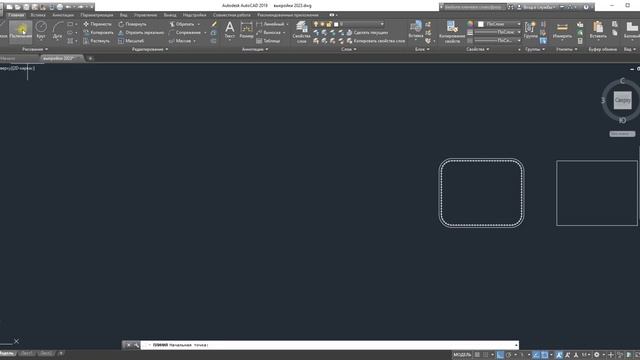Image resolution: width=640 pixels, height=360 pixels.
Task: Open the Параметризация ribbon tab
Action: pos(97,15)
